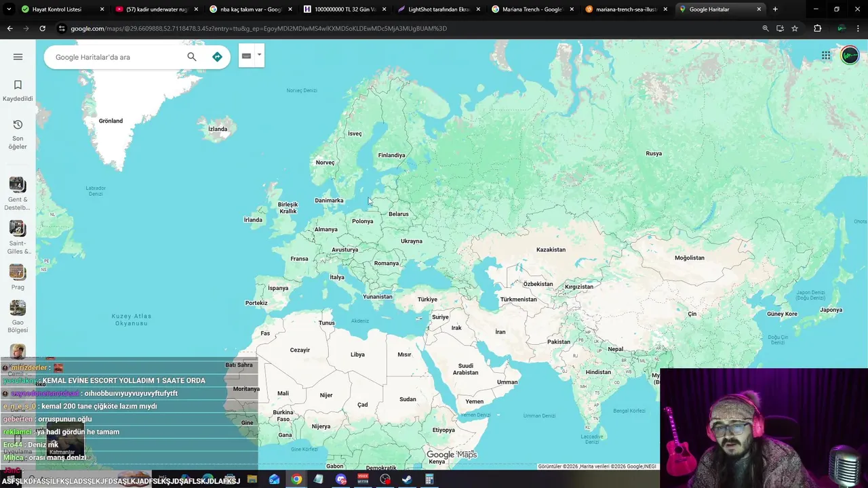Click the zoom magnifier in address bar
Screen dimensions: 868x488
click(x=766, y=28)
